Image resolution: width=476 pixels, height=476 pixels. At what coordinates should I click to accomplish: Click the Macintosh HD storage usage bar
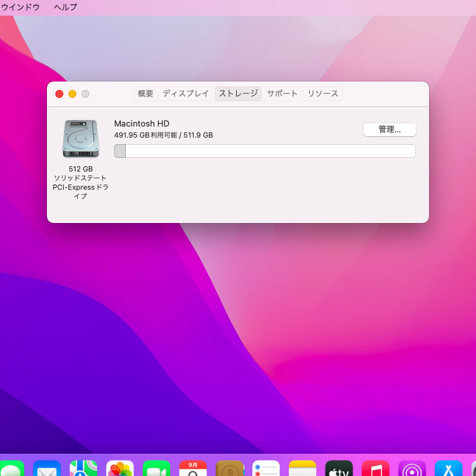point(265,151)
